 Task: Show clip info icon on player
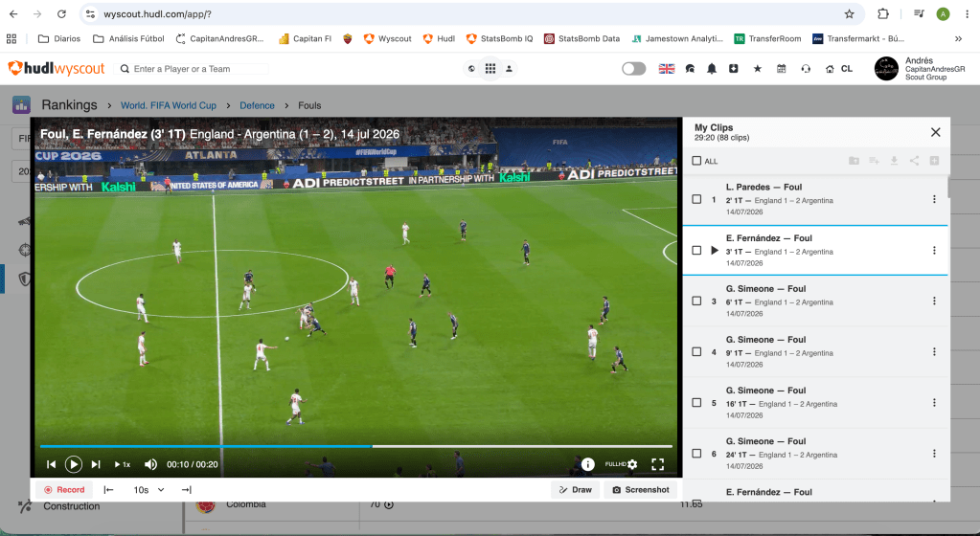coord(587,464)
